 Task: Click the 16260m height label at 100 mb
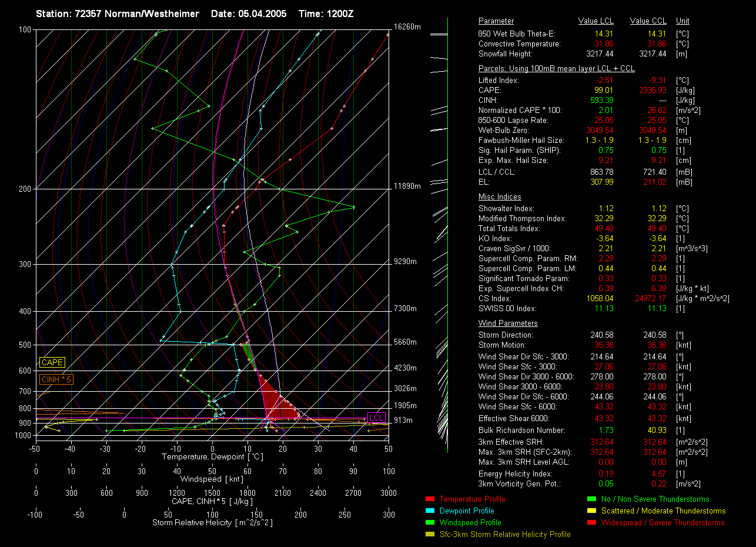(x=407, y=27)
